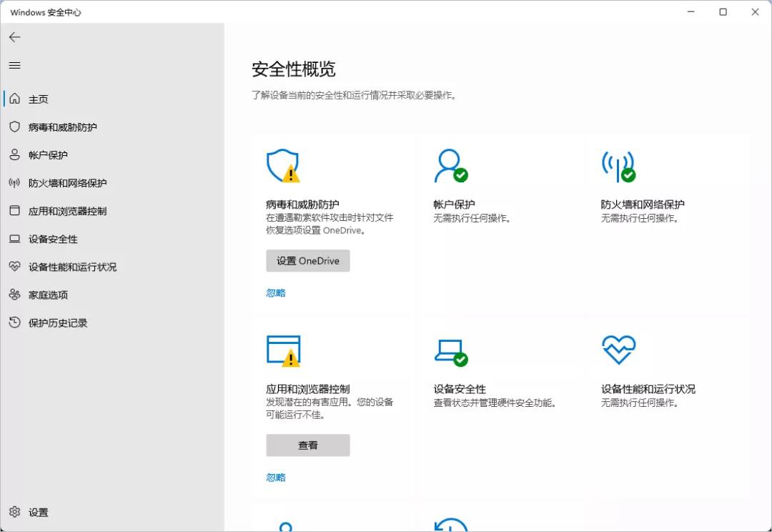Open the 设置 gear at bottom left
The width and height of the screenshot is (772, 532).
[x=16, y=512]
